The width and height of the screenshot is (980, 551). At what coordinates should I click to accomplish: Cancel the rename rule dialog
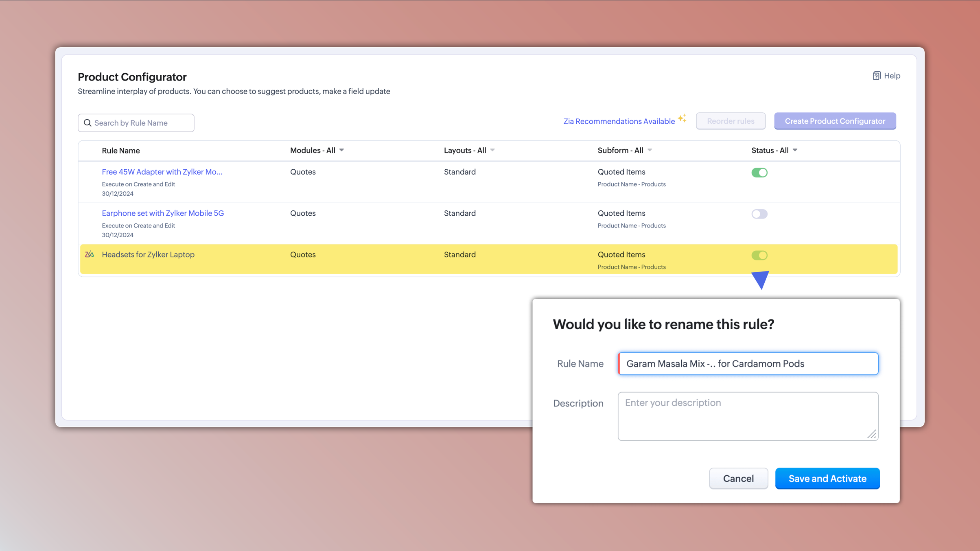point(738,479)
